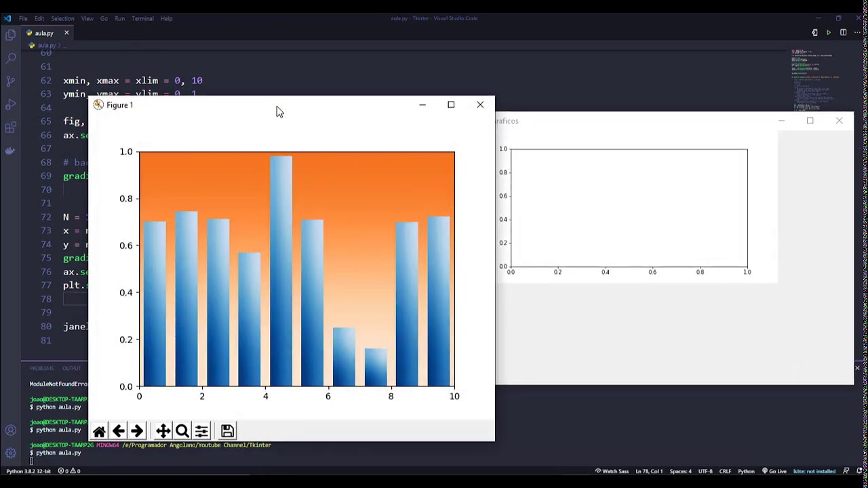Image resolution: width=868 pixels, height=488 pixels.
Task: Open Source Control in the activity bar
Action: point(10,81)
